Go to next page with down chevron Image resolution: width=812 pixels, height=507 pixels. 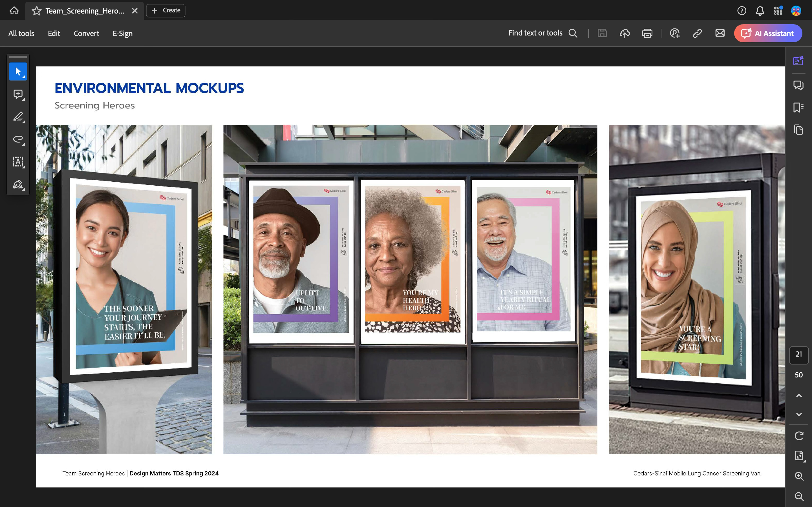click(799, 414)
